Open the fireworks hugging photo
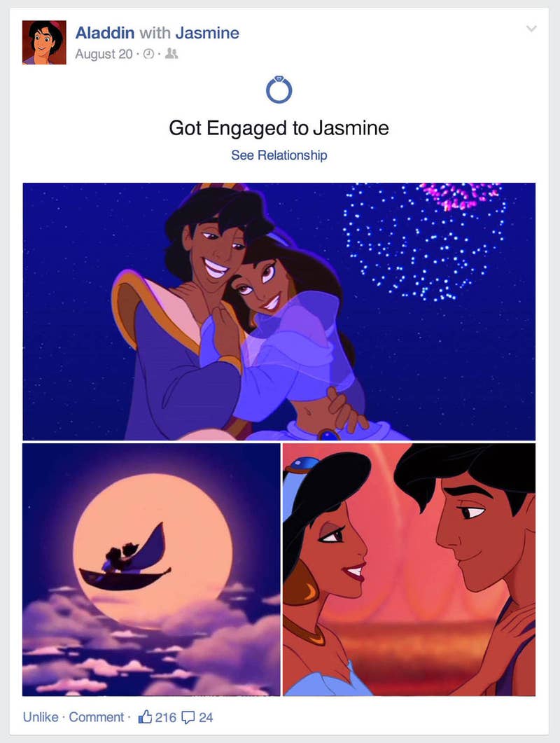Screen dimensions: 560x743 coord(279,312)
